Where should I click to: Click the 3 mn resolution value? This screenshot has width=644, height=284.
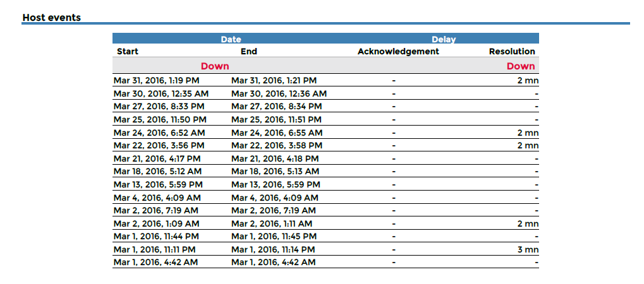coord(527,249)
